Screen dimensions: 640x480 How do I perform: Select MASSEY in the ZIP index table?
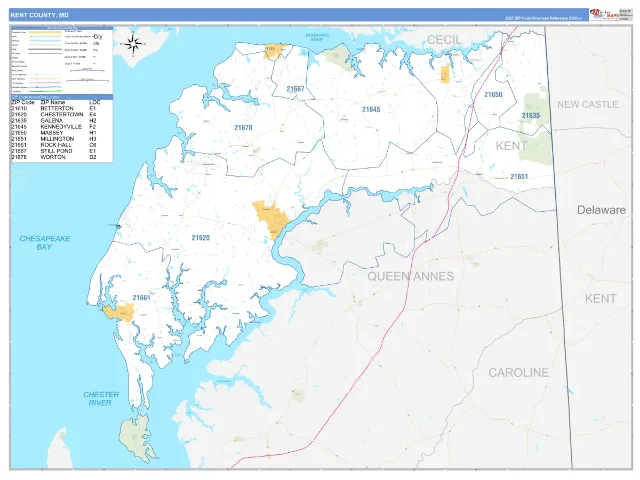pyautogui.click(x=52, y=133)
